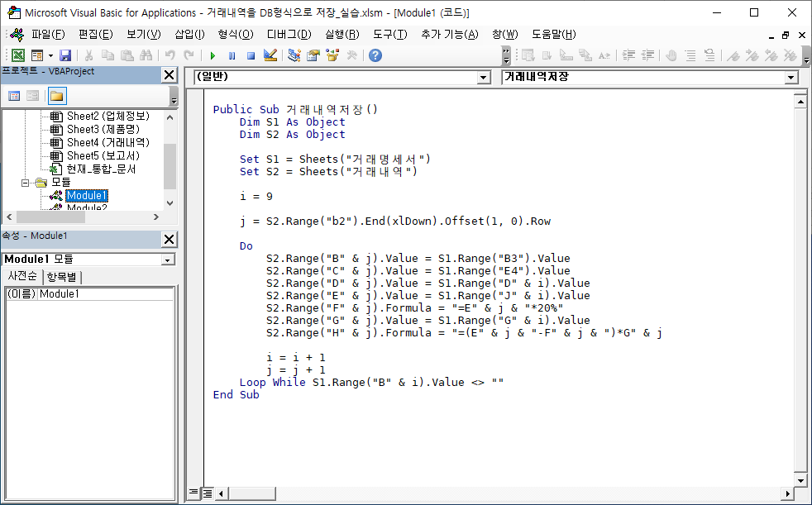Open the (일반) object dropdown
Screen dimensions: 812x505
click(x=484, y=78)
